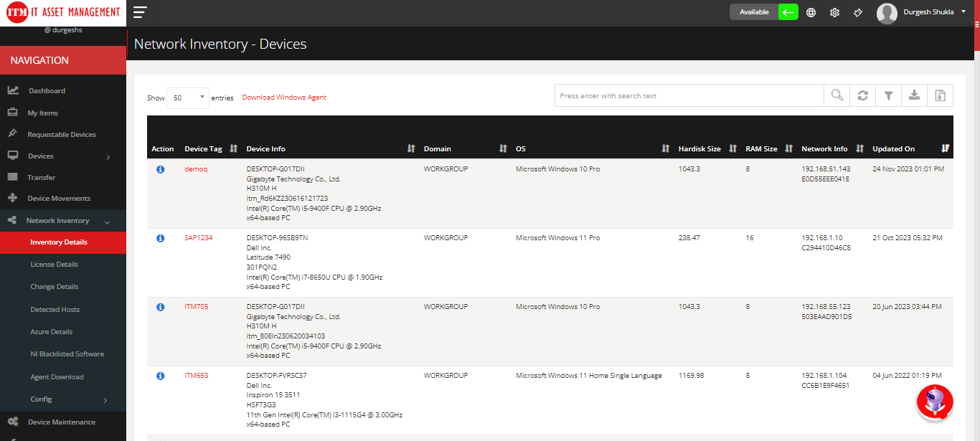This screenshot has width=980, height=441.
Task: Open Device Maintenance in navigation
Action: click(61, 422)
